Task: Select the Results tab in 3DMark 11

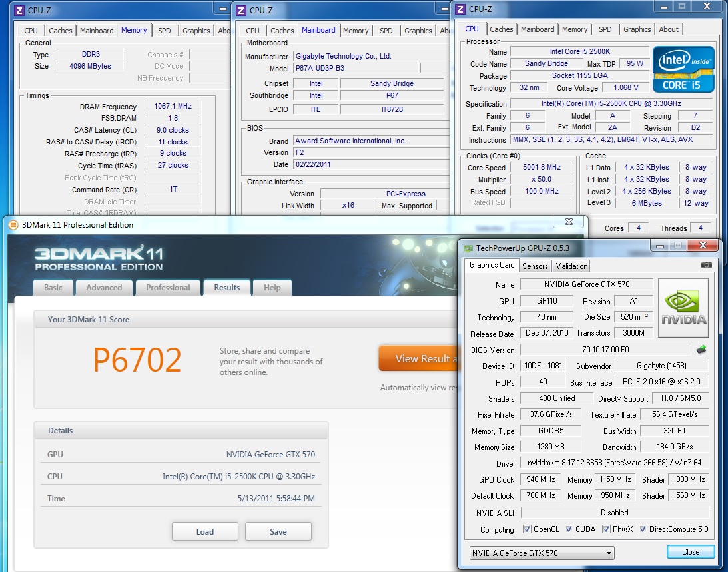Action: (227, 288)
